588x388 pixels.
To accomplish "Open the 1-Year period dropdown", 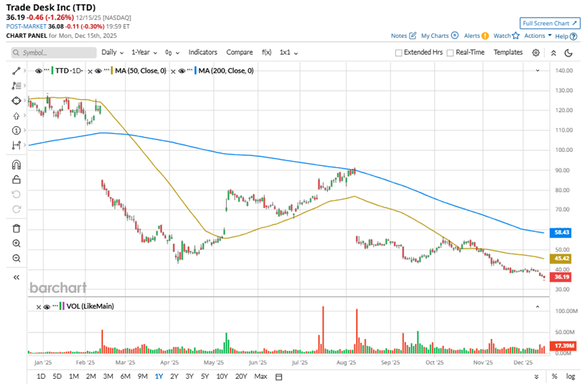I will (144, 53).
